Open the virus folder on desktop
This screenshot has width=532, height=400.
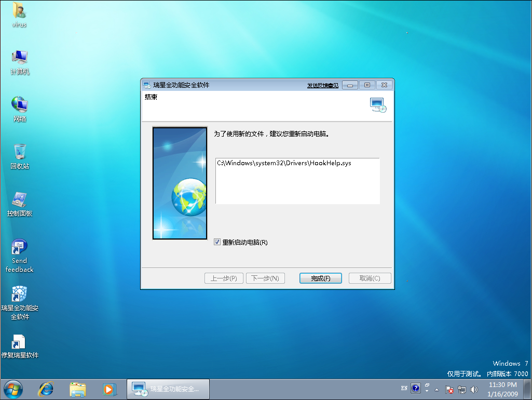click(x=19, y=15)
